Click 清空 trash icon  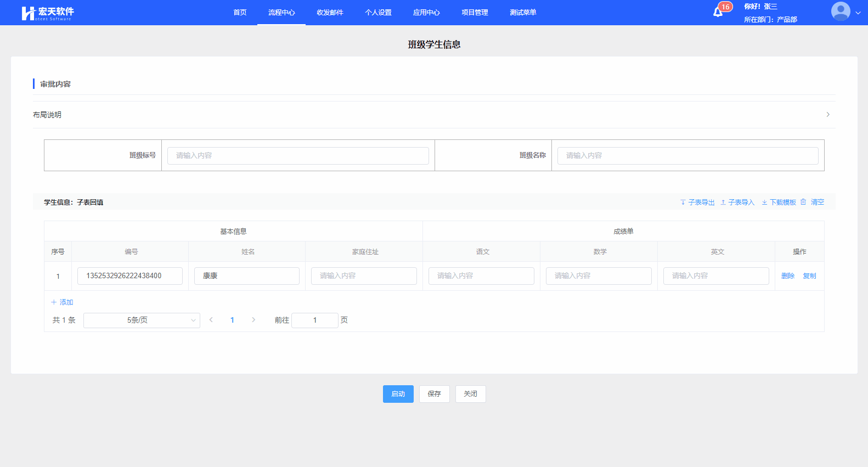803,202
